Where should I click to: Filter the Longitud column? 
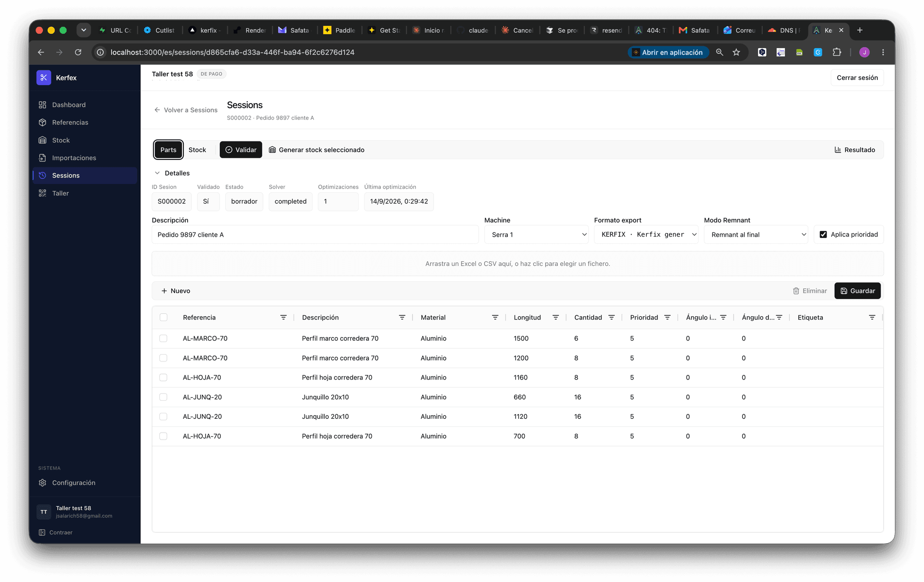pyautogui.click(x=555, y=318)
